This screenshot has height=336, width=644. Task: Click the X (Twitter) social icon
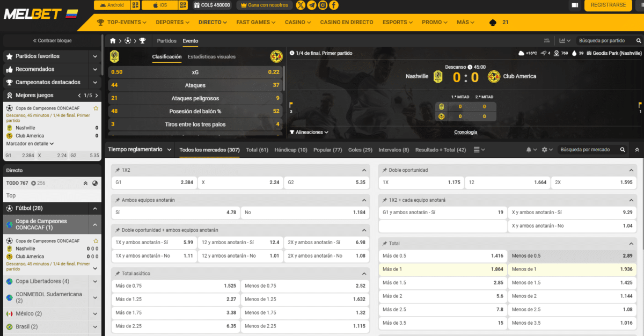click(301, 5)
